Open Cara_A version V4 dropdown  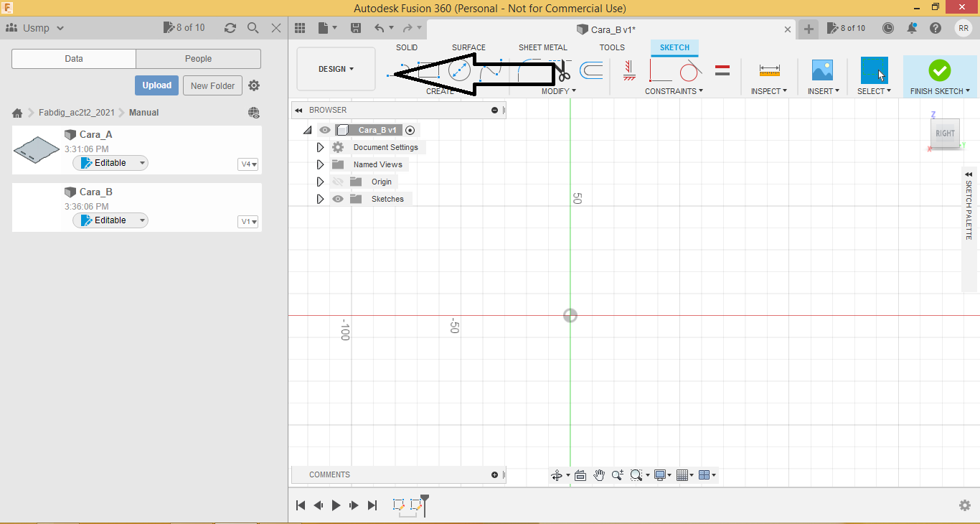(x=248, y=164)
